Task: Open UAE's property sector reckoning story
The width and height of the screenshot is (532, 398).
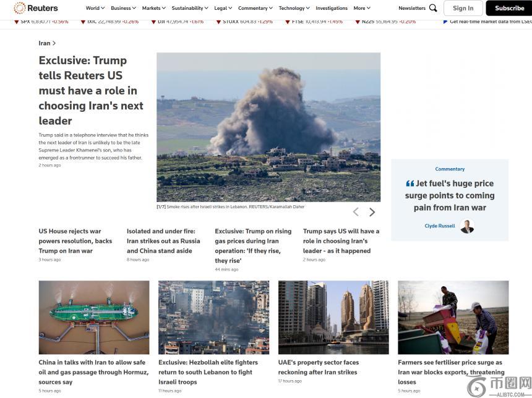Action: coord(318,367)
